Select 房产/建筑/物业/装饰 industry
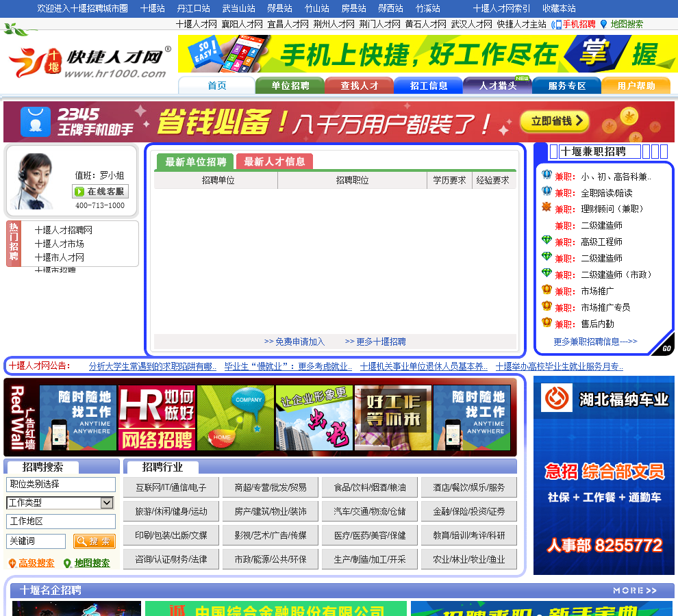Viewport: 678px width, 616px height. click(271, 511)
